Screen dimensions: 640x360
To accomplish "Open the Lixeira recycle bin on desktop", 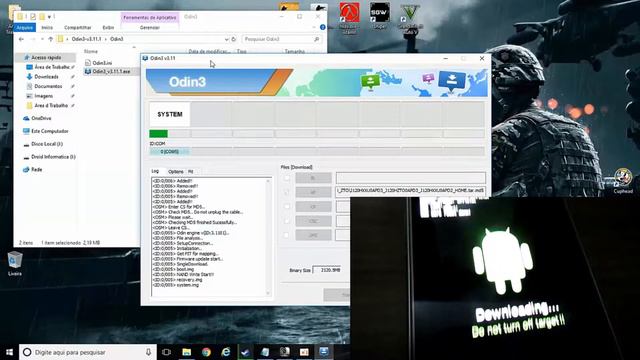I will point(15,263).
